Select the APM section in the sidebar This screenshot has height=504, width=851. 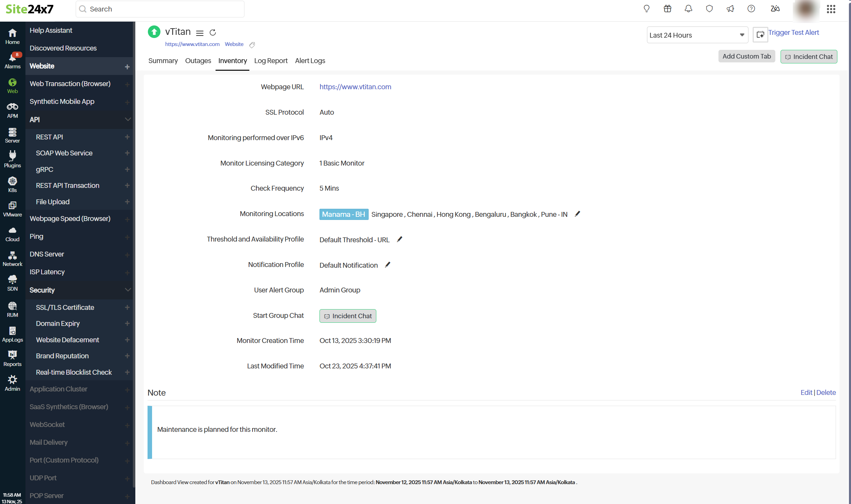pyautogui.click(x=12, y=110)
